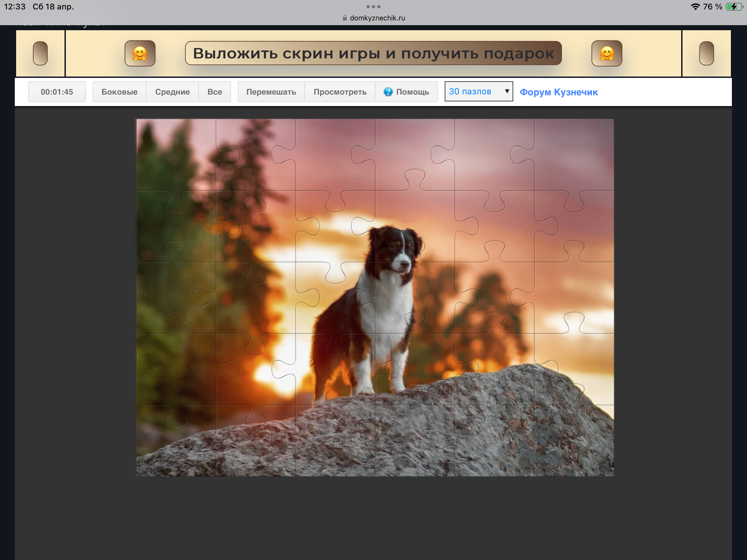Tap the lock icon beside domkyznechik.ru
Image resolution: width=747 pixels, height=560 pixels.
[345, 18]
